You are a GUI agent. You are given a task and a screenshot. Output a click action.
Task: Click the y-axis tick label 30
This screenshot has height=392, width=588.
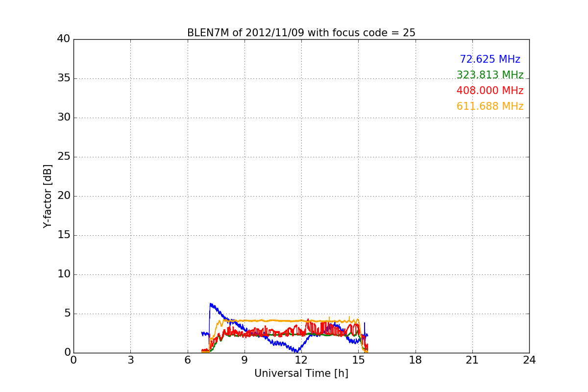[x=63, y=118]
